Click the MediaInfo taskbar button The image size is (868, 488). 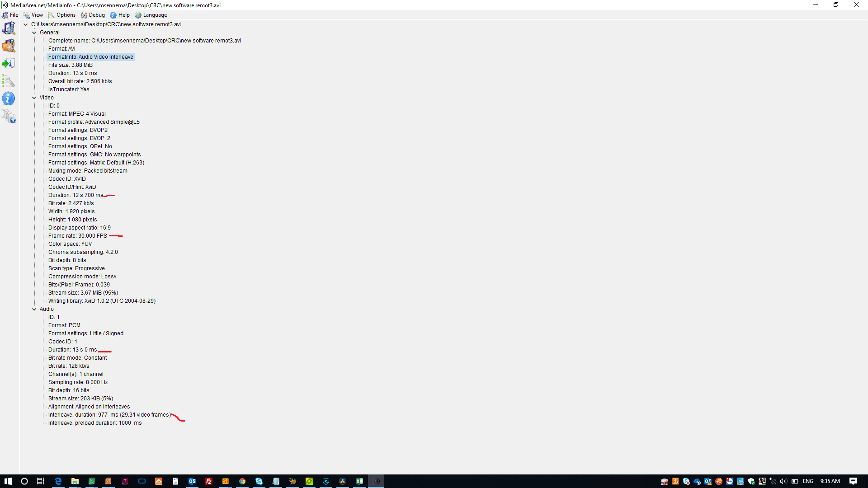[x=376, y=481]
